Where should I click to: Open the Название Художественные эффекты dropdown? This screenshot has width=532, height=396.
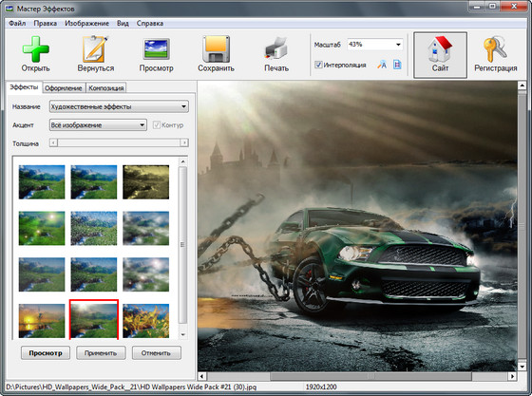119,106
